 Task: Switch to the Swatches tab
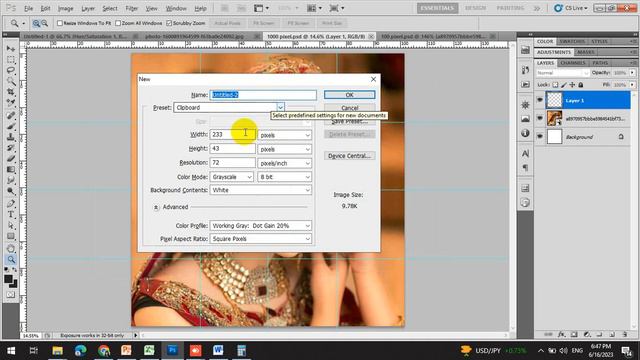(x=572, y=41)
